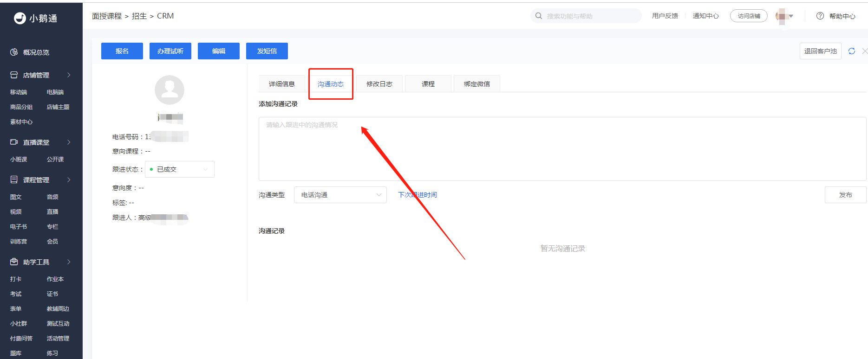Switch to 详细信息 tab
The width and height of the screenshot is (868, 359).
tap(282, 84)
